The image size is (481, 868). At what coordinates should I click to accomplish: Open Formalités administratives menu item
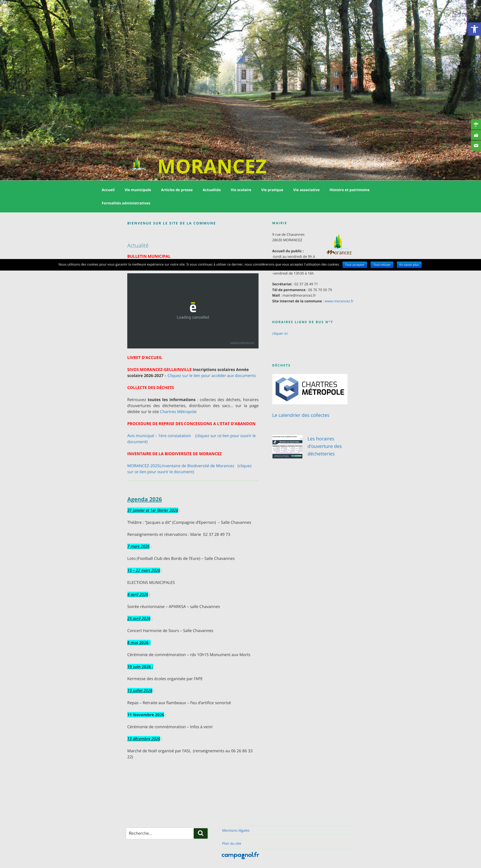pyautogui.click(x=126, y=203)
